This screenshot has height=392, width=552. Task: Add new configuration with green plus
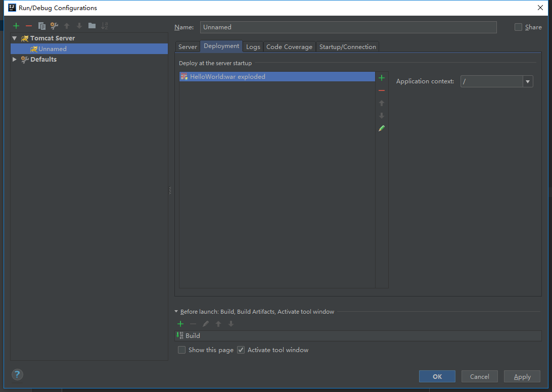point(16,26)
